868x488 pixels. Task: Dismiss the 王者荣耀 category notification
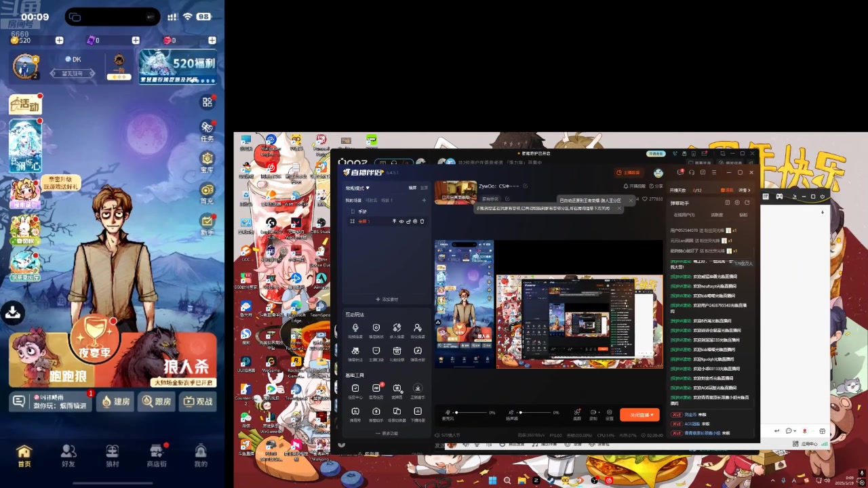[631, 201]
